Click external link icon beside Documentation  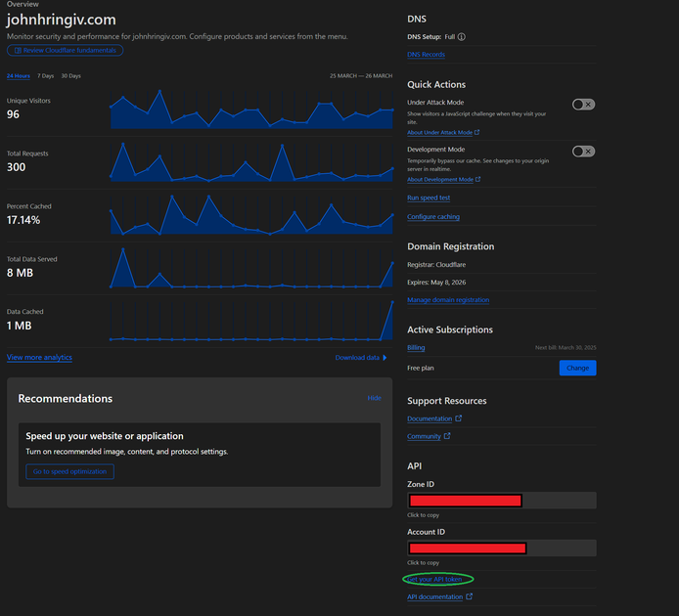[459, 418]
